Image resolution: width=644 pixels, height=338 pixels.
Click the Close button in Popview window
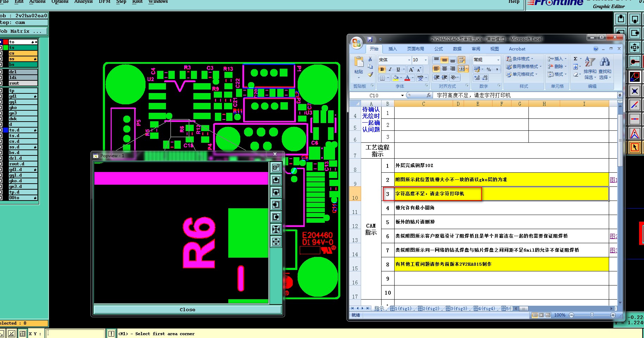187,309
